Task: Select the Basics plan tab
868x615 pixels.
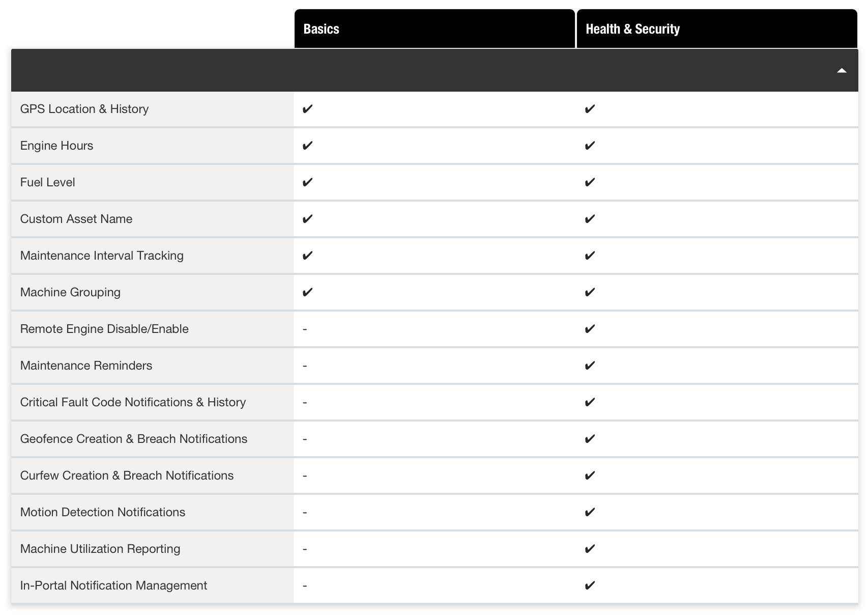Action: (x=434, y=29)
